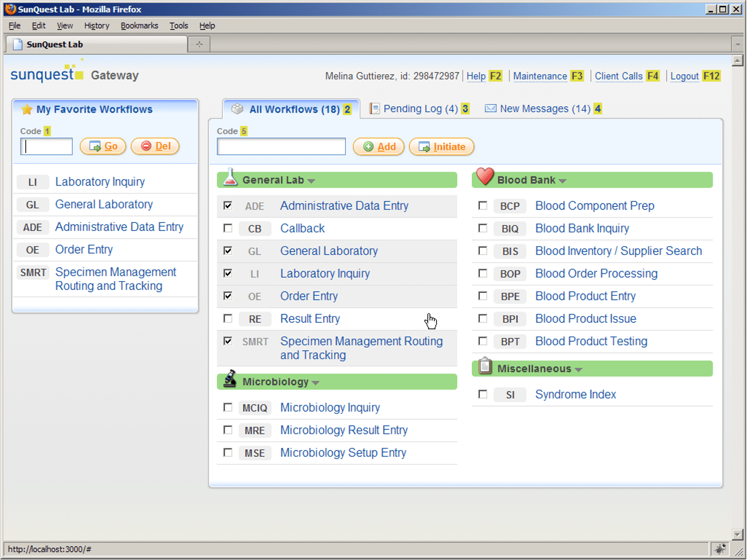Viewport: 747px width, 560px height.
Task: Click the Go button in Favorite Workflows
Action: [x=103, y=146]
